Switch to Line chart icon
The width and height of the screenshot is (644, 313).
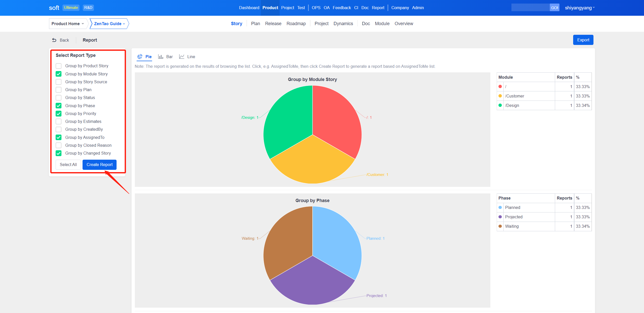coord(182,57)
